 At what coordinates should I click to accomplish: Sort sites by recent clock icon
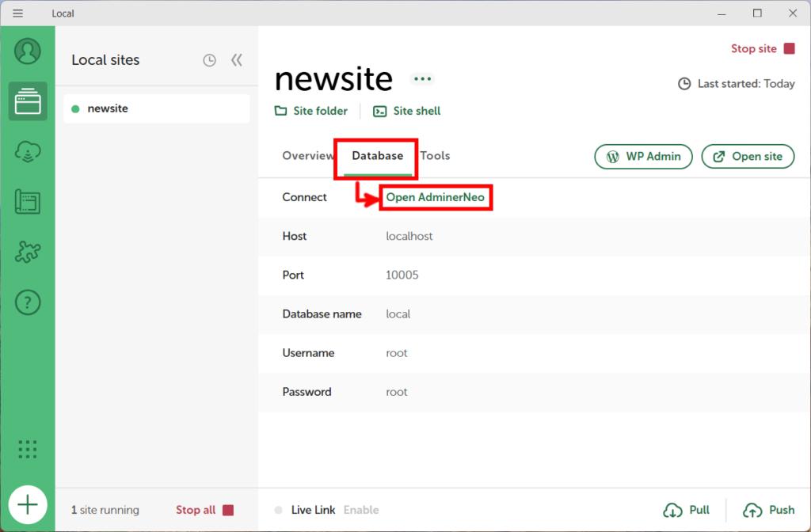coord(209,60)
